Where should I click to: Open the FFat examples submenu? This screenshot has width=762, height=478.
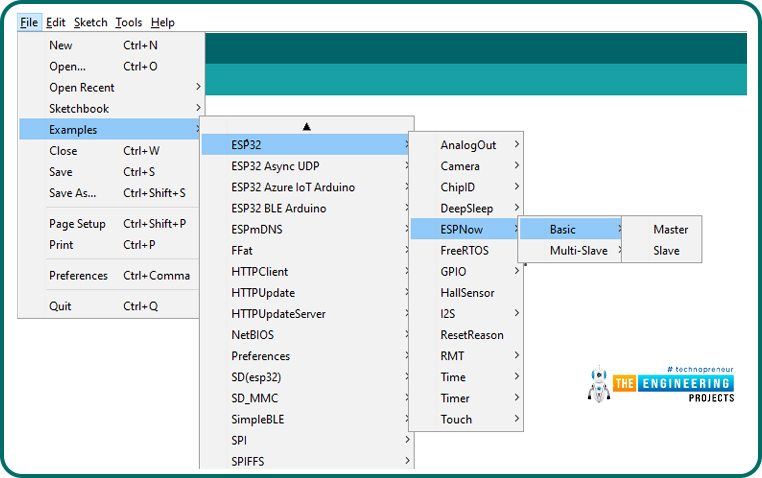pos(307,251)
